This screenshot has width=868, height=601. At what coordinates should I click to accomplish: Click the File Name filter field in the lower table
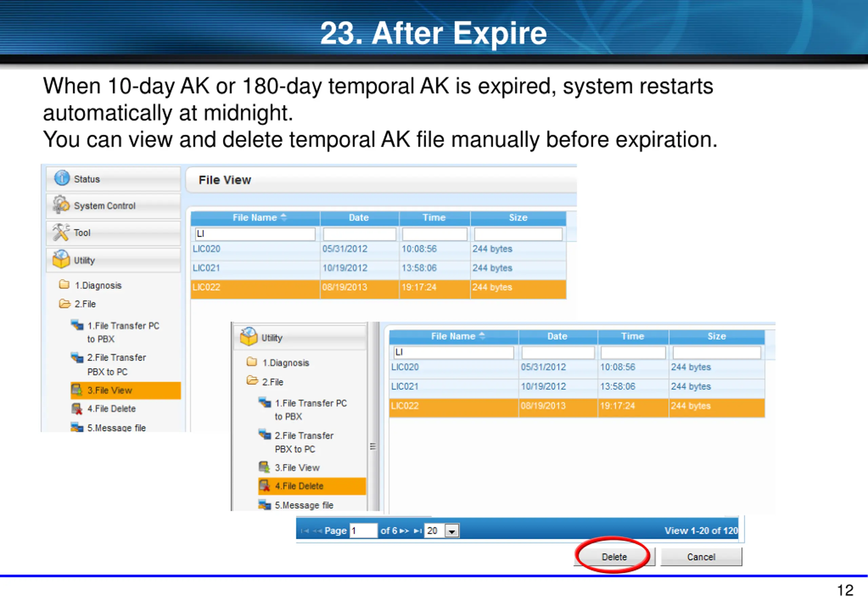coord(454,352)
